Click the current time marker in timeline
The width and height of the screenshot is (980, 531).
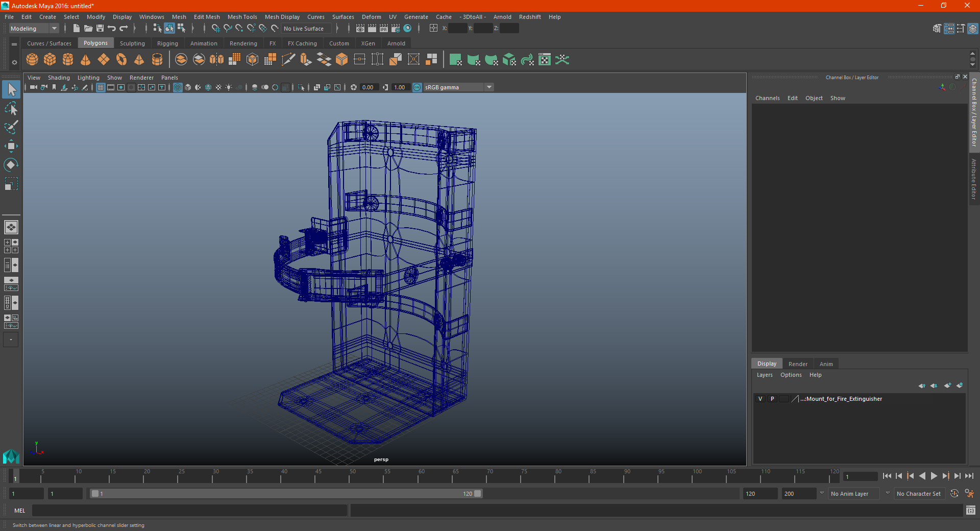15,476
